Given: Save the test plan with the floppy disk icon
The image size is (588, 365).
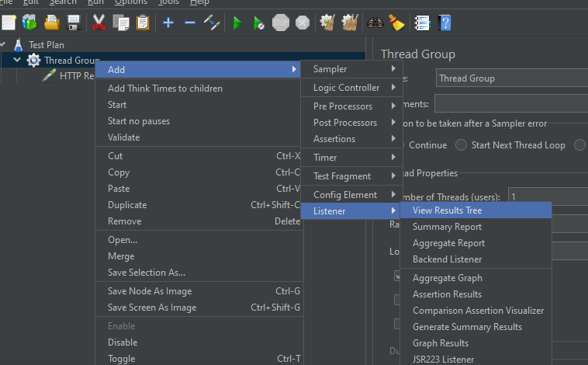Looking at the screenshot, I should (74, 23).
